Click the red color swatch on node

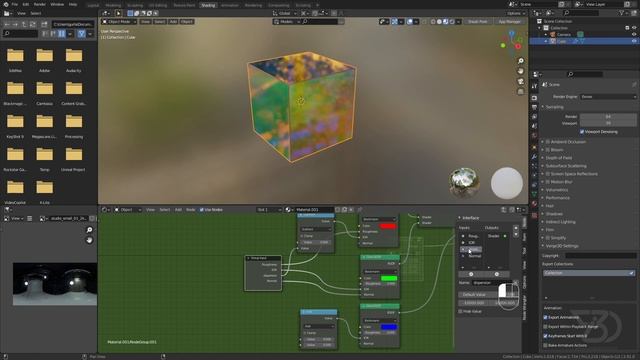point(388,226)
